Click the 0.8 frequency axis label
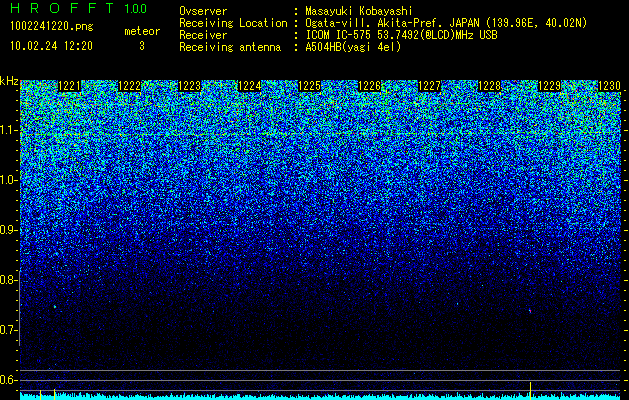This screenshot has height=400, width=629. point(8,280)
